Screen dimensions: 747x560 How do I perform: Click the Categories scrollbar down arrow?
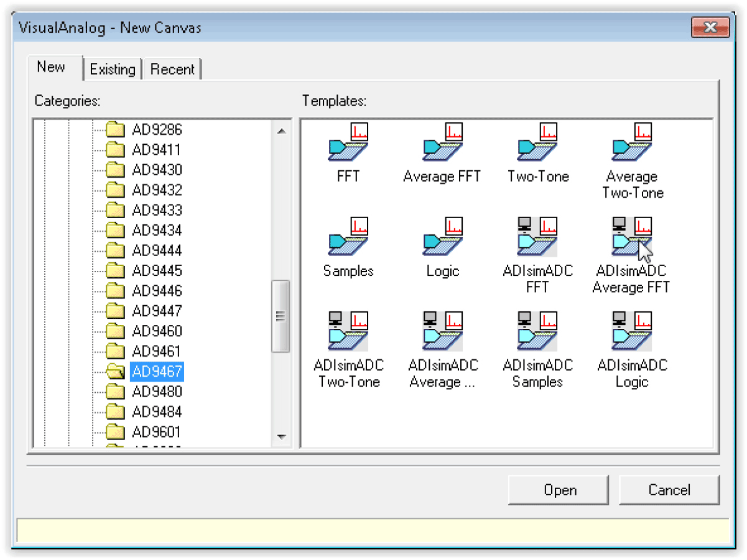[x=281, y=437]
